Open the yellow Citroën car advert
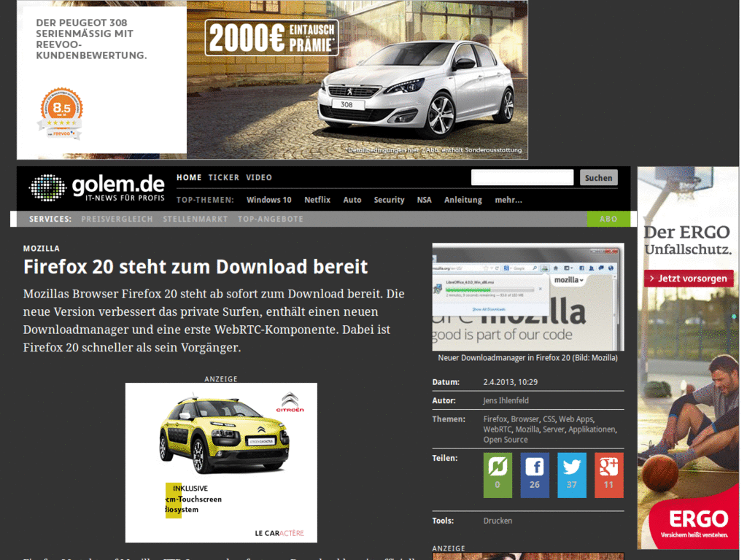The image size is (747, 560). point(221,462)
